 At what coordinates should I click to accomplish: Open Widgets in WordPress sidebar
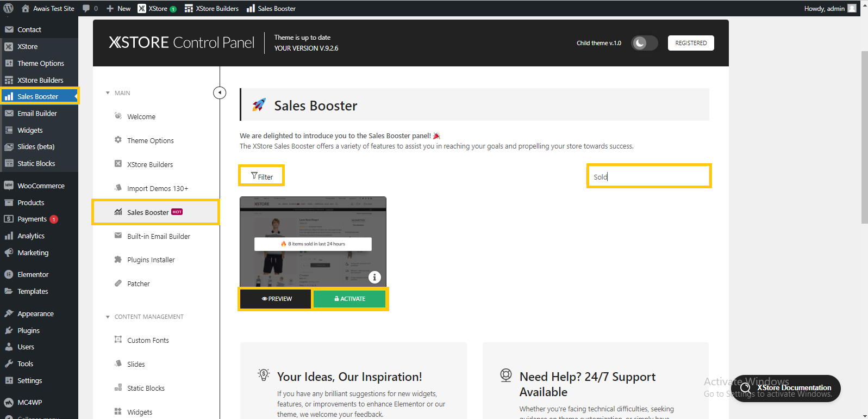pyautogui.click(x=39, y=130)
